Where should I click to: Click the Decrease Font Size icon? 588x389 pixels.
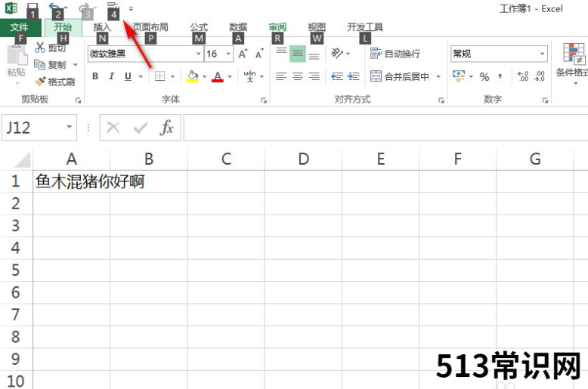(x=259, y=54)
